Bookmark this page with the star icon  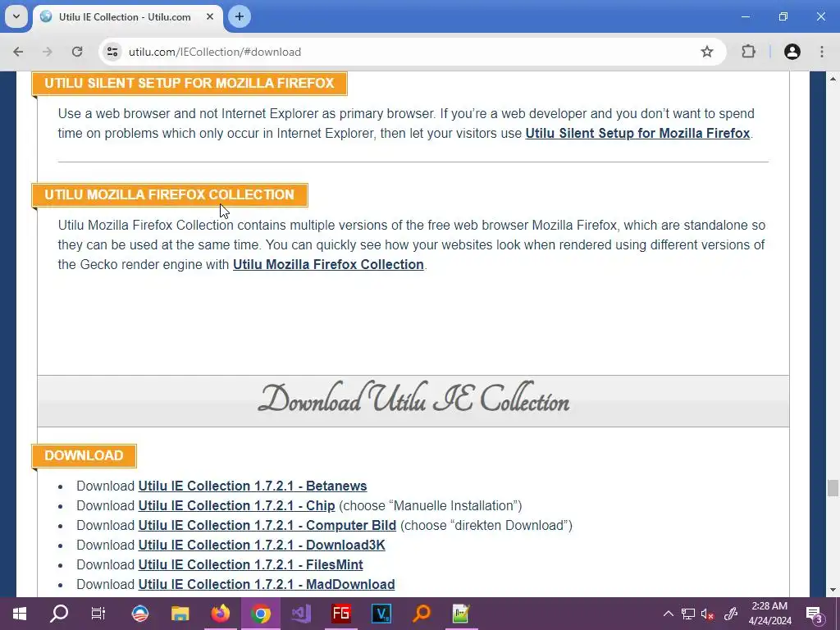coord(706,52)
